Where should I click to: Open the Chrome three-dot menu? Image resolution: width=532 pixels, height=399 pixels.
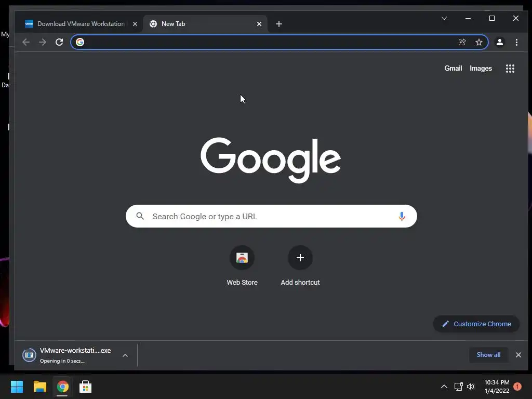[516, 42]
